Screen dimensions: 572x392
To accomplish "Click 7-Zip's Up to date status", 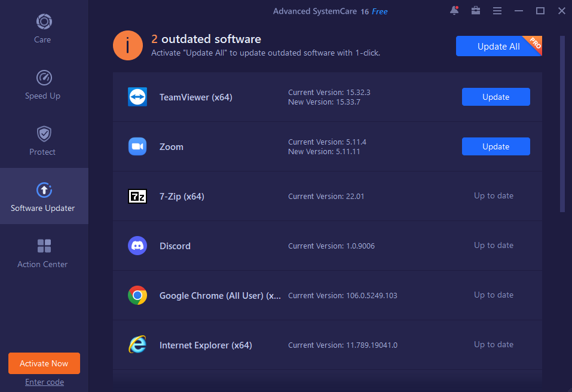I will pos(494,196).
